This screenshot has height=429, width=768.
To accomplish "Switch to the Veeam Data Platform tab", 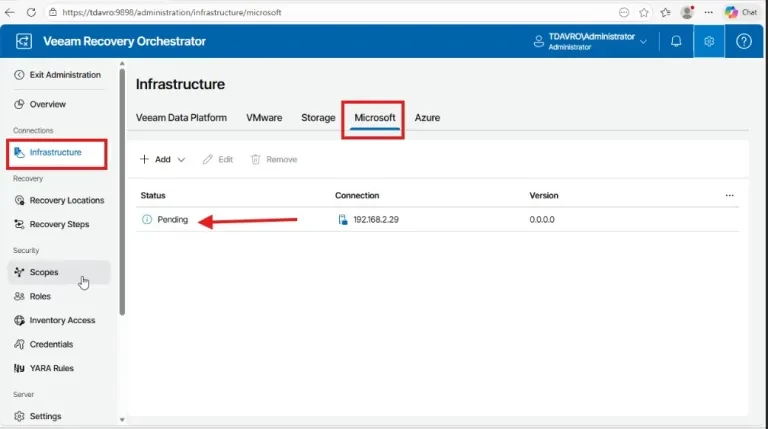I will click(181, 118).
